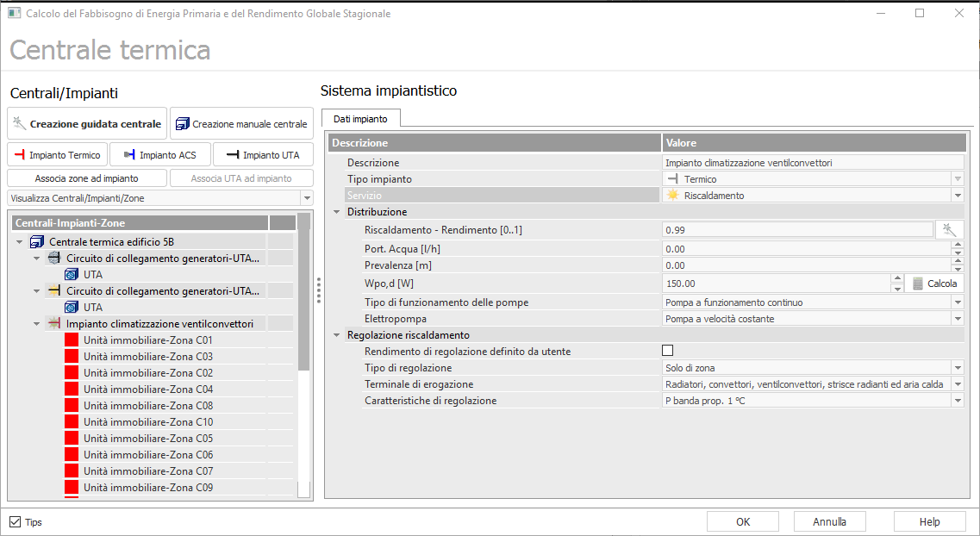Screen dimensions: 980x536
Task: Open the Elettropompa dropdown
Action: pyautogui.click(x=958, y=319)
